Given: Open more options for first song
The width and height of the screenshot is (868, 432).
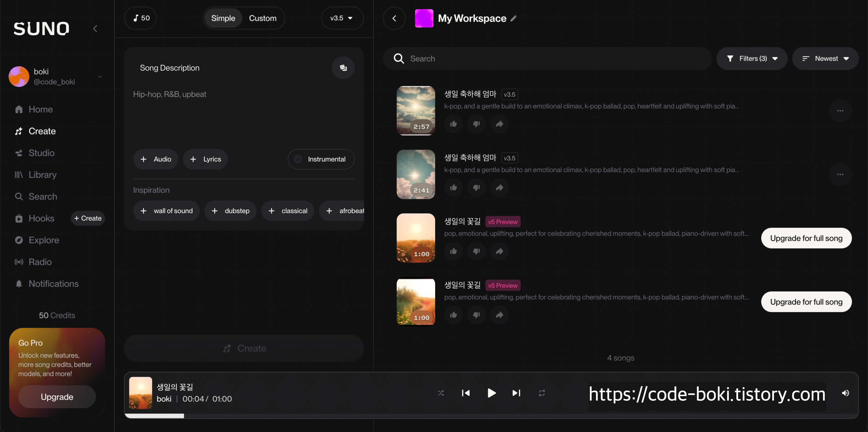Looking at the screenshot, I should tap(840, 111).
